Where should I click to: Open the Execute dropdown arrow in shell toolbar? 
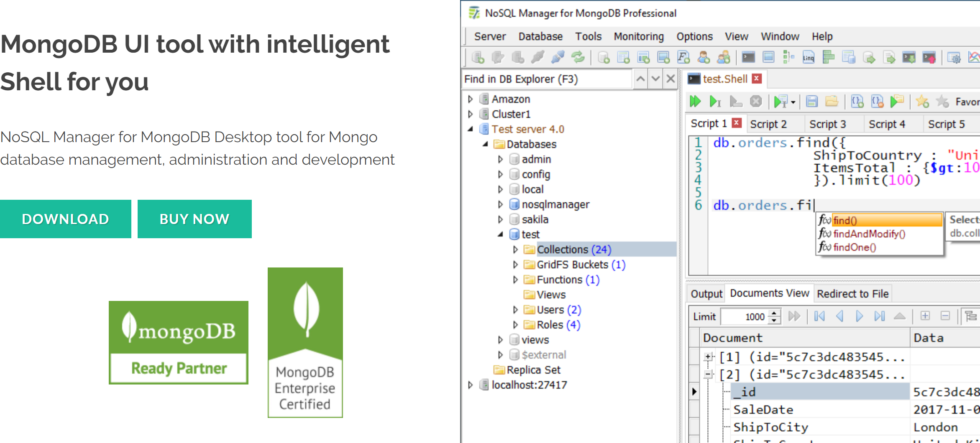793,102
